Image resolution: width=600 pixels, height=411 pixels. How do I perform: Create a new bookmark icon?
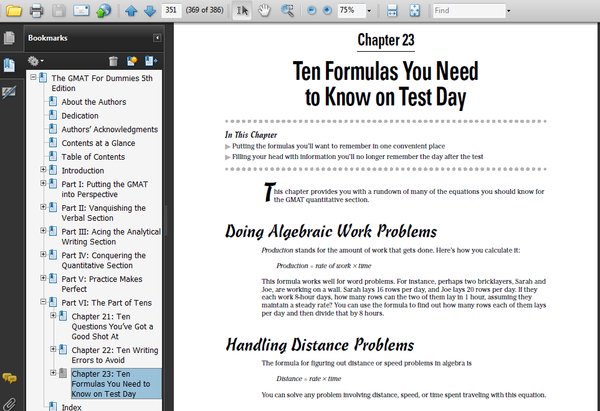[132, 61]
